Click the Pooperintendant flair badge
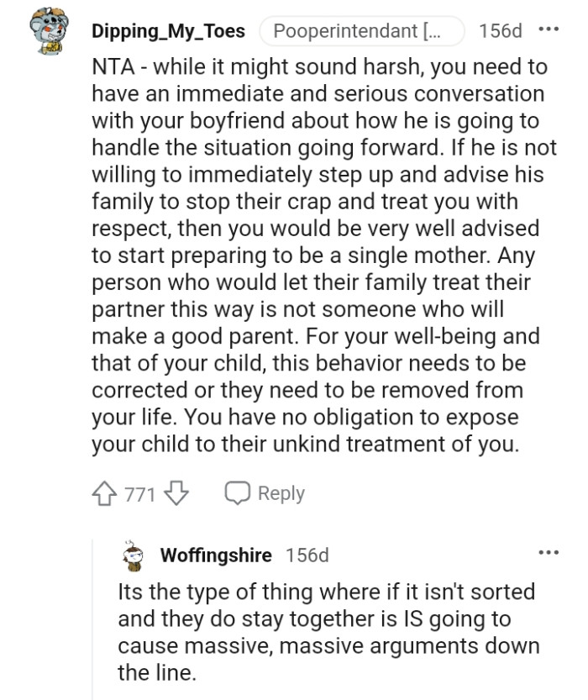Viewport: 588px width, 700px height. pyautogui.click(x=361, y=30)
